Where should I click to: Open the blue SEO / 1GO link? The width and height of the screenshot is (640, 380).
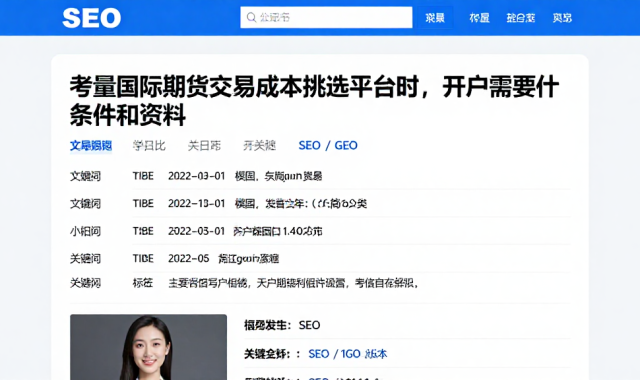pyautogui.click(x=347, y=353)
